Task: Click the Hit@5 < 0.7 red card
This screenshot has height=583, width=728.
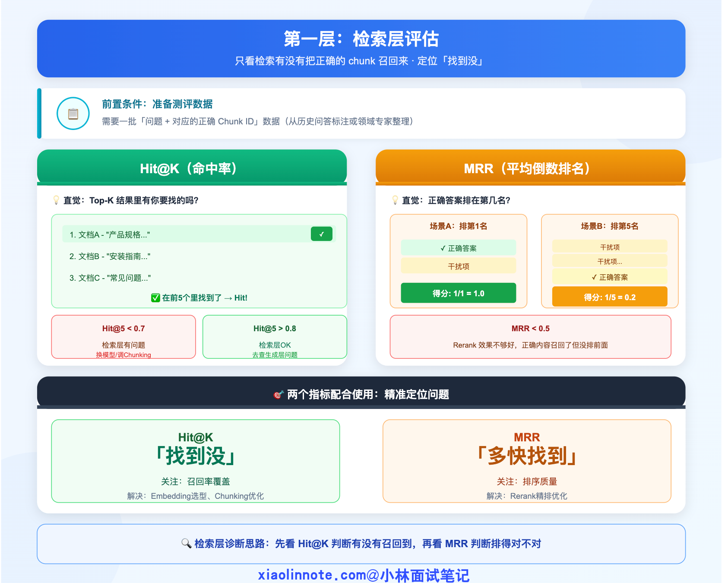Action: coord(123,337)
